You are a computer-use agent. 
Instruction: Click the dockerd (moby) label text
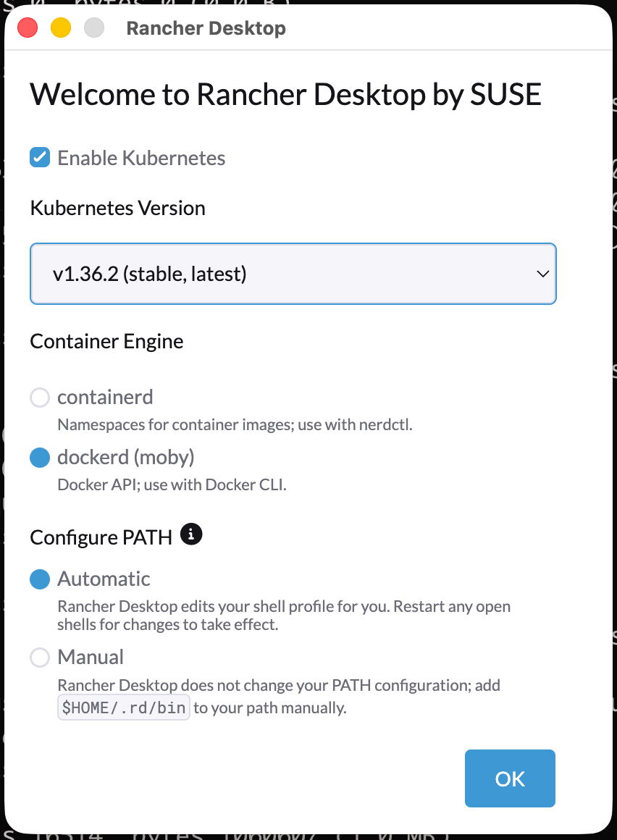pos(126,458)
